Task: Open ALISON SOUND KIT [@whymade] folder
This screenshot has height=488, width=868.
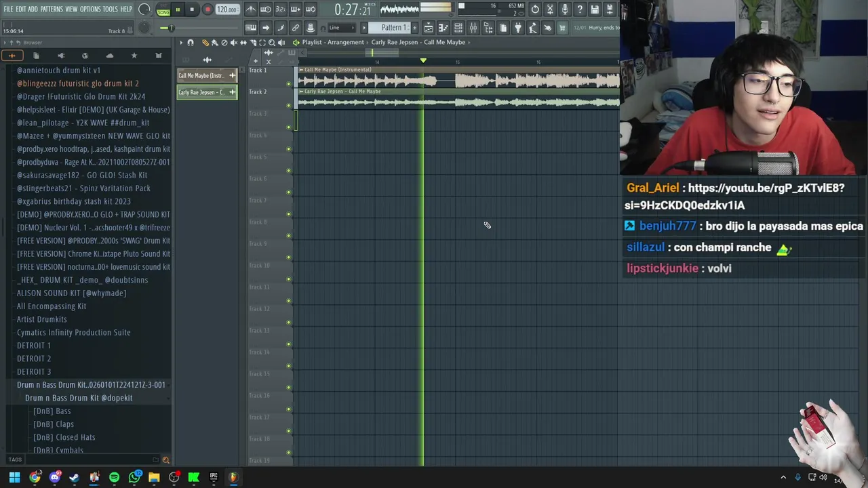Action: (72, 293)
